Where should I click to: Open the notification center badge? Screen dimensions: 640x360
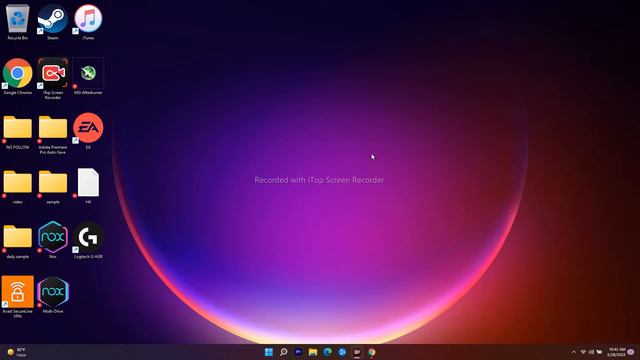tap(631, 352)
